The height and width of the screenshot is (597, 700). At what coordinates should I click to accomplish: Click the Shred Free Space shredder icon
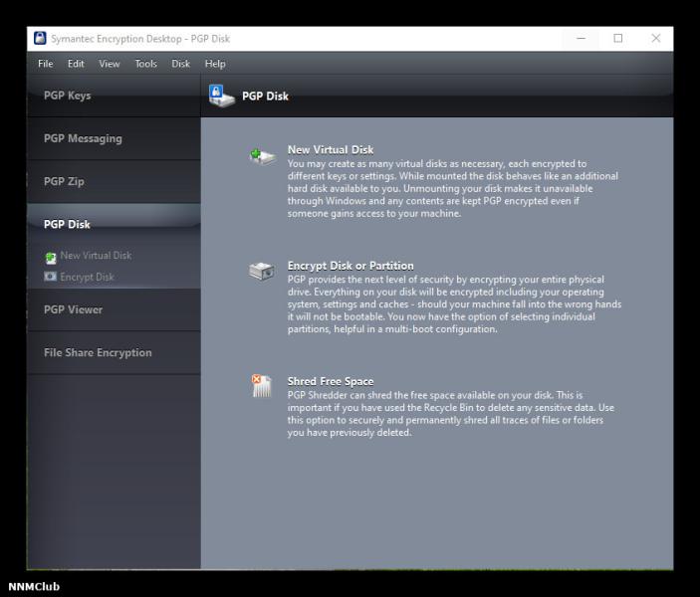pos(262,386)
